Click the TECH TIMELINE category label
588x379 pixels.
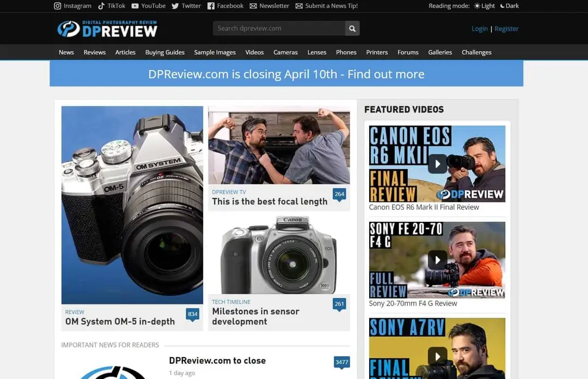click(231, 302)
